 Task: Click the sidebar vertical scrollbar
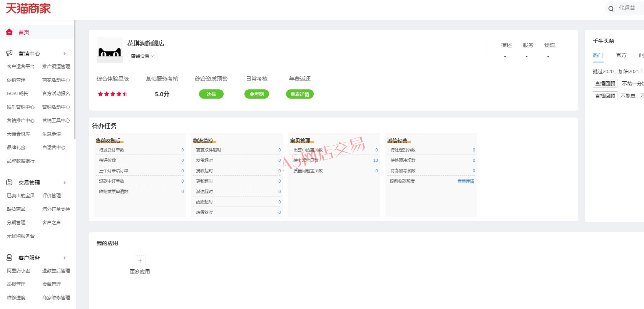75,80
